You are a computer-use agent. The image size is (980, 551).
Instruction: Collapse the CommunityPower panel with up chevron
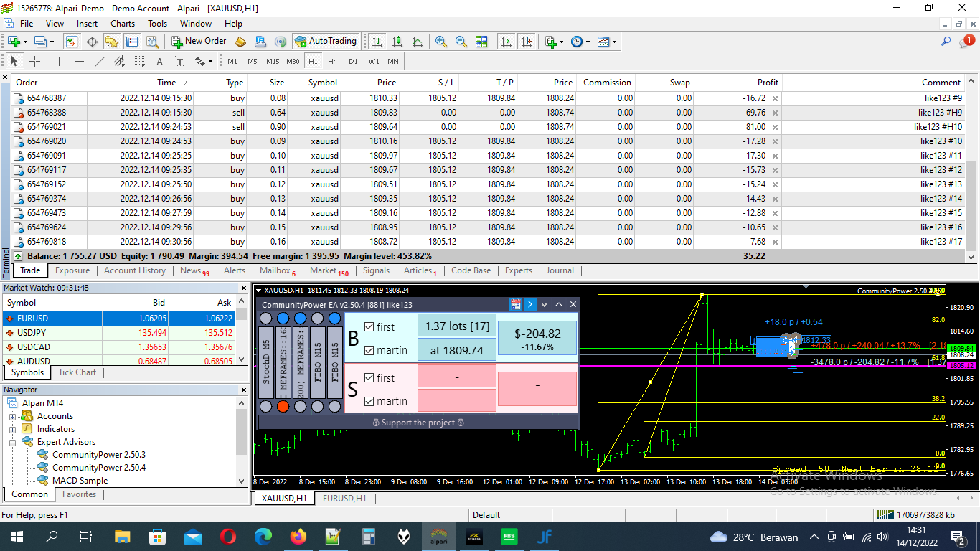click(x=559, y=305)
